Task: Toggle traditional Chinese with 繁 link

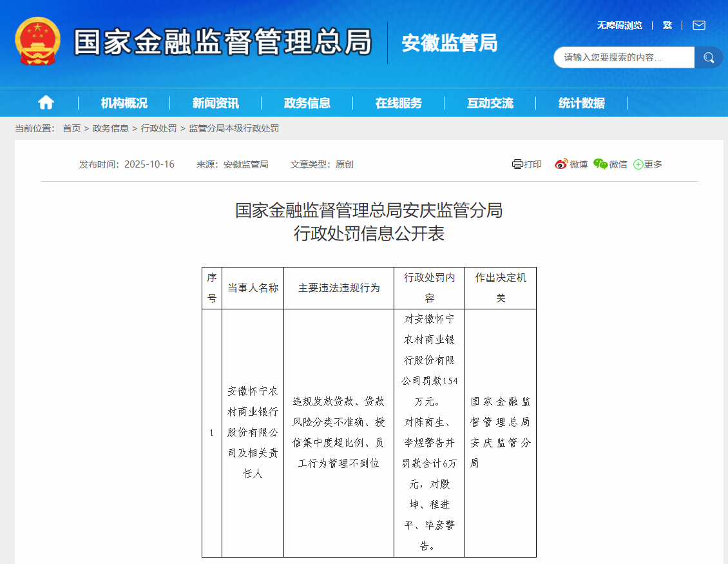Action: [667, 25]
